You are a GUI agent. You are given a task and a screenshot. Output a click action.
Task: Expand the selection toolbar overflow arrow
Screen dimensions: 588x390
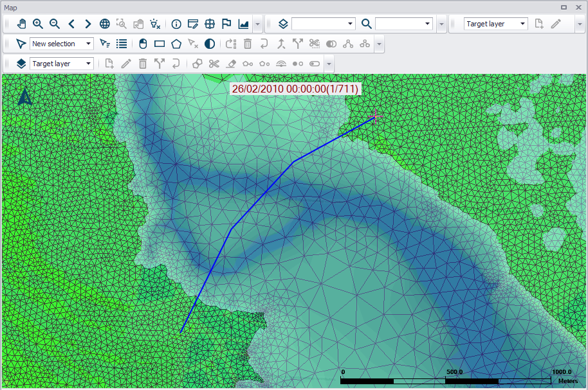click(379, 44)
